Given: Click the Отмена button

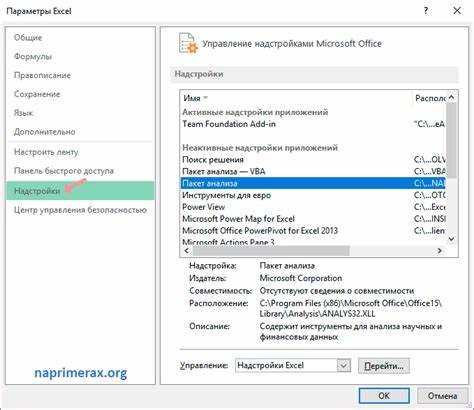Looking at the screenshot, I should coord(442,396).
